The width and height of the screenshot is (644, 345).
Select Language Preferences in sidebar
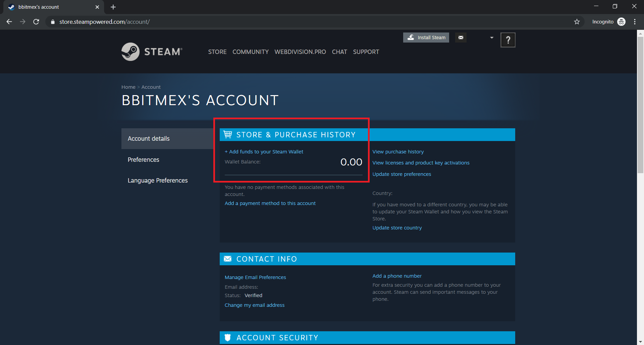point(158,181)
